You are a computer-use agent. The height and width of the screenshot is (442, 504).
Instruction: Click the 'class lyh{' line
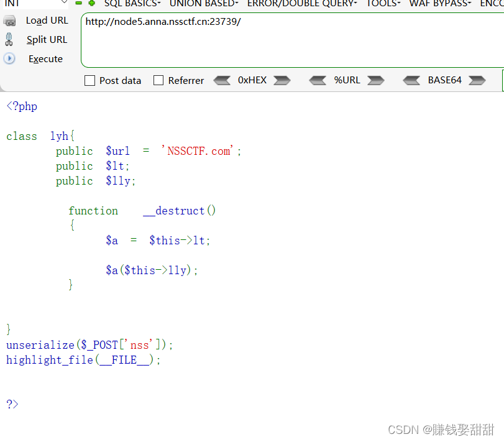[40, 136]
